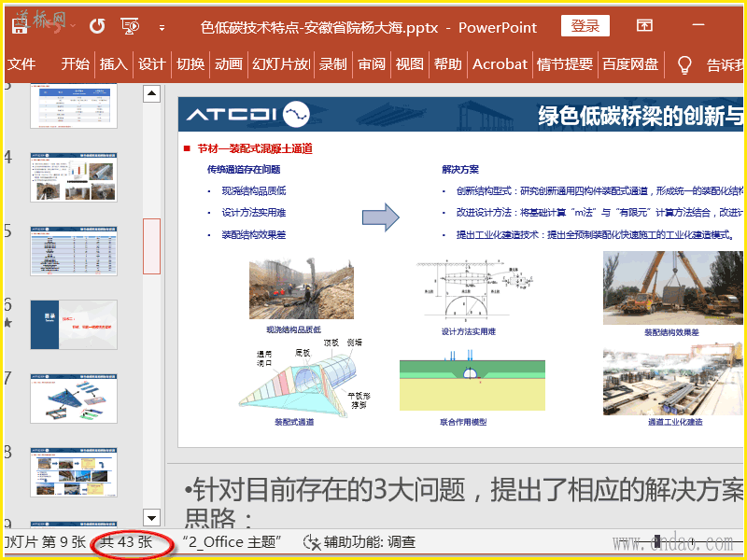Switch to the 插入 tab
747x560 pixels.
click(x=113, y=64)
